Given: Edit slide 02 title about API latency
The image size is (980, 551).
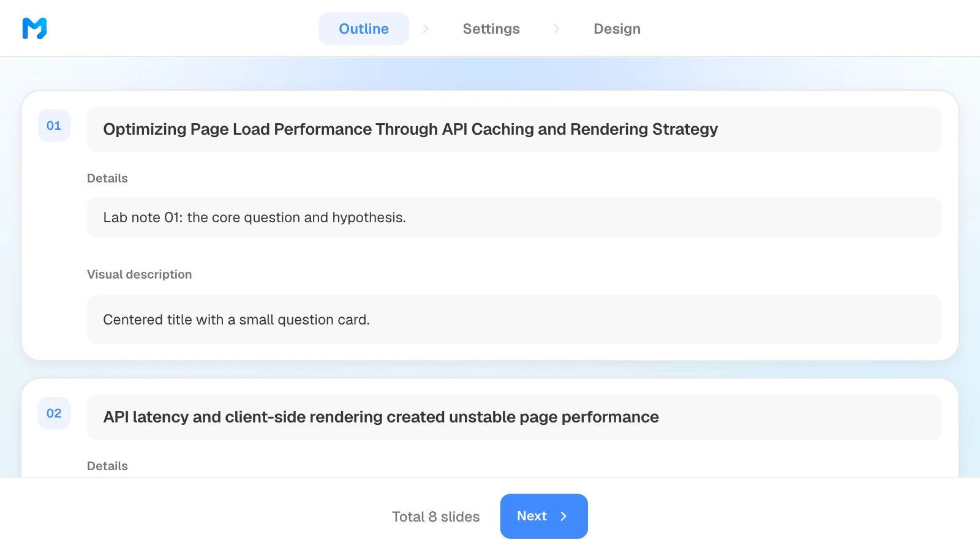Looking at the screenshot, I should tap(514, 417).
